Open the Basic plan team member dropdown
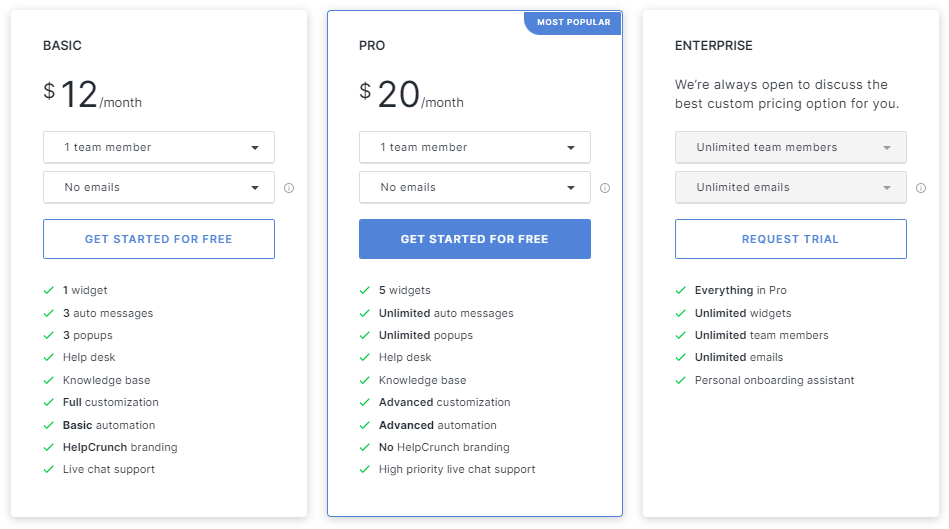The width and height of the screenshot is (949, 529). coord(159,147)
